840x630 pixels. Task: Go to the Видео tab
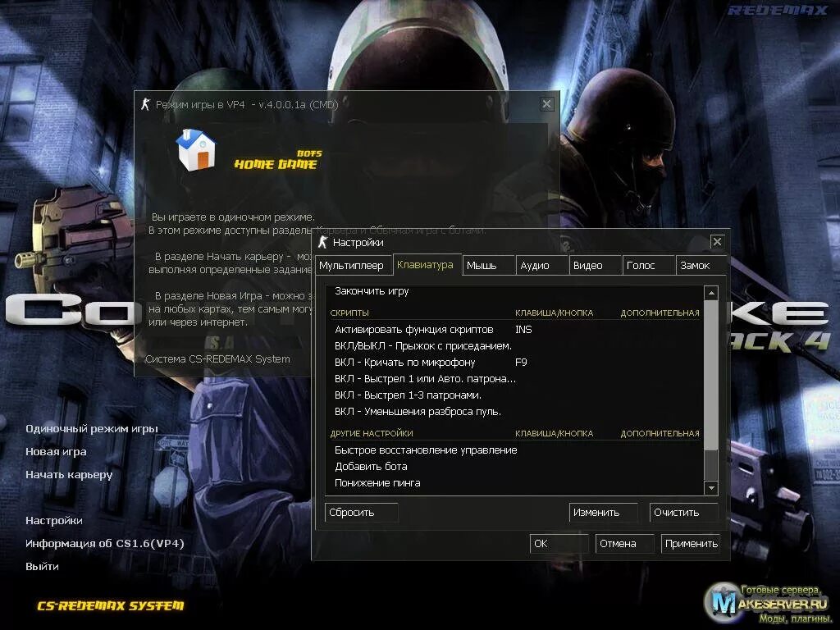point(595,266)
